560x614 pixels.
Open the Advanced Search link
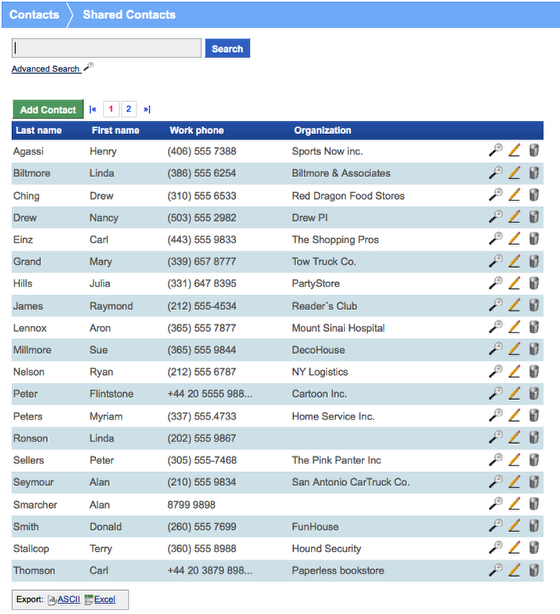point(46,69)
